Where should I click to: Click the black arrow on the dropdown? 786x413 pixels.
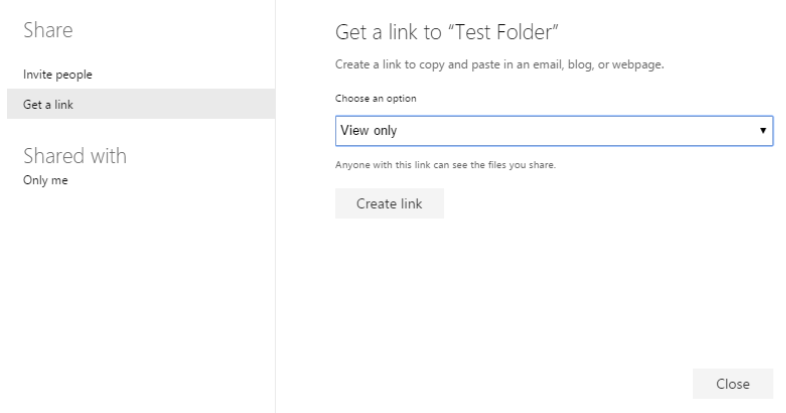pyautogui.click(x=762, y=131)
